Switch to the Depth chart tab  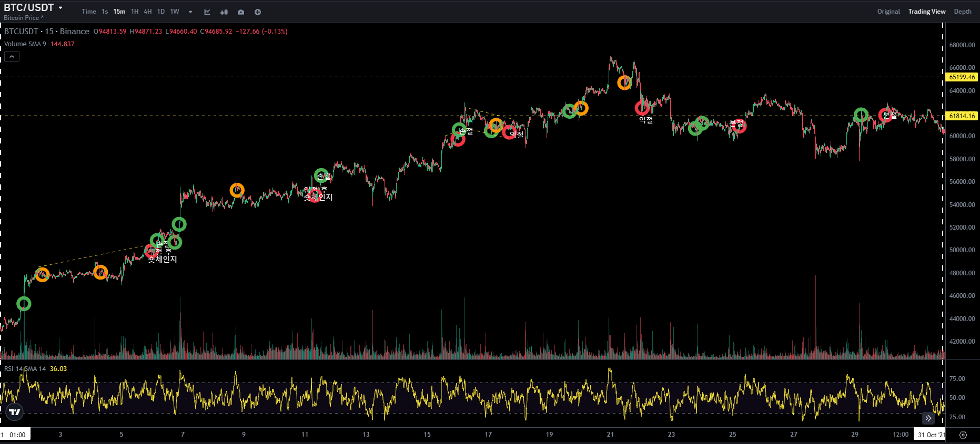pos(963,12)
